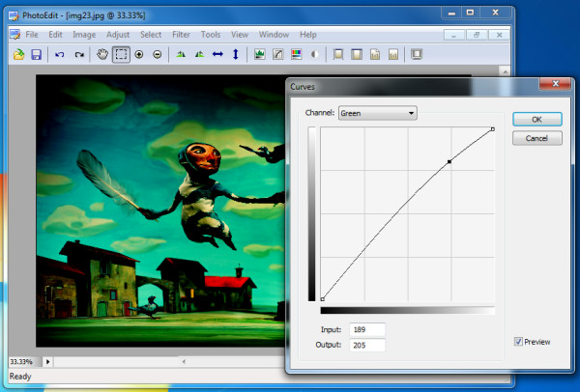Confirm curves with OK button
Screen dimensions: 580x392
coord(537,120)
